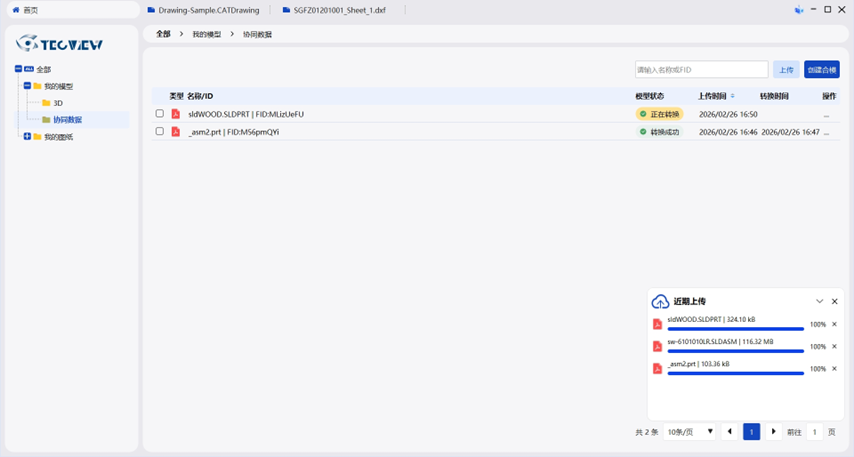Screen dimensions: 854x457
Task: Remove sldWOOD.SLDPRT from recent uploads list
Action: (x=835, y=324)
